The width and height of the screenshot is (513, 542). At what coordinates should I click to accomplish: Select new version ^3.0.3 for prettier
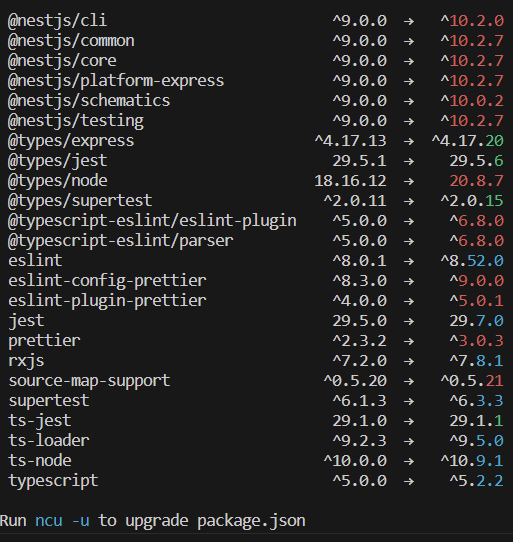[477, 341]
